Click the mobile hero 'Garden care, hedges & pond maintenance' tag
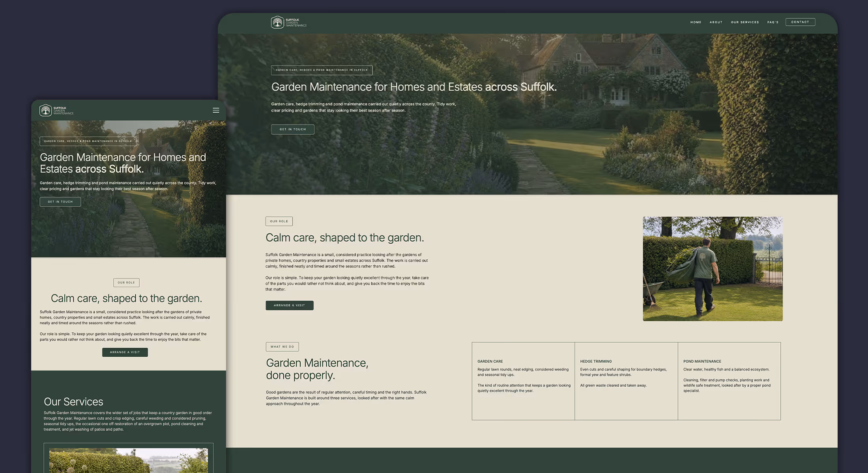Screen dimensions: 868x473 (88, 141)
